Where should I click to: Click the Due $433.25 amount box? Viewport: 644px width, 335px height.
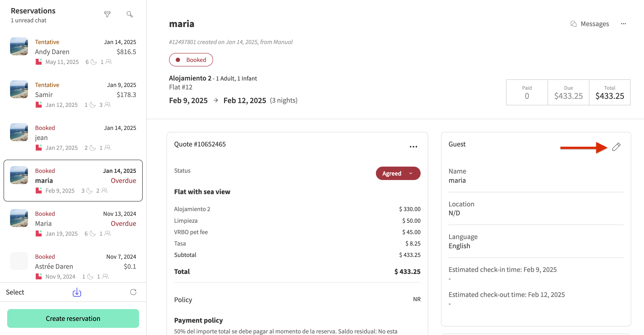(x=568, y=92)
